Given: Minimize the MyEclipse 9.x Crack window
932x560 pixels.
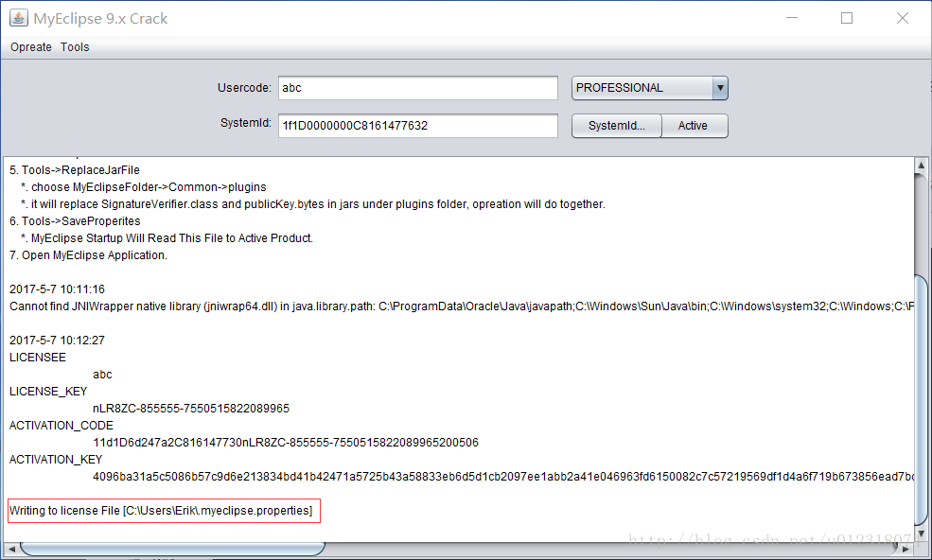Looking at the screenshot, I should point(792,18).
